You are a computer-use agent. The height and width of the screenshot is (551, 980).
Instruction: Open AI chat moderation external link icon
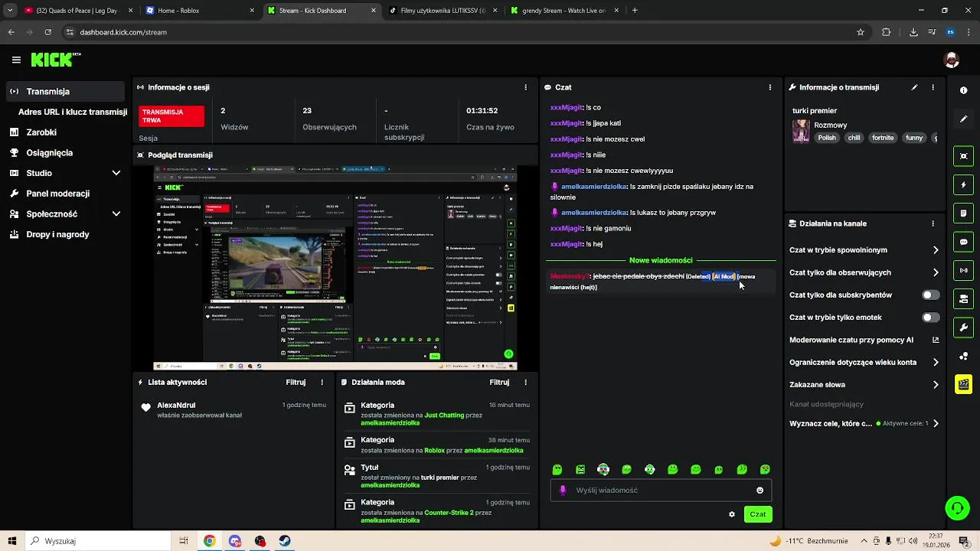click(x=936, y=340)
